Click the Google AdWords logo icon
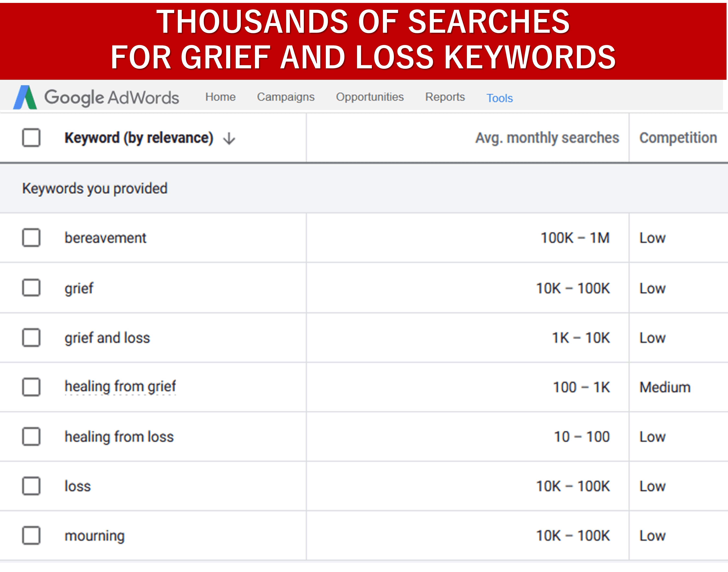 (x=25, y=97)
